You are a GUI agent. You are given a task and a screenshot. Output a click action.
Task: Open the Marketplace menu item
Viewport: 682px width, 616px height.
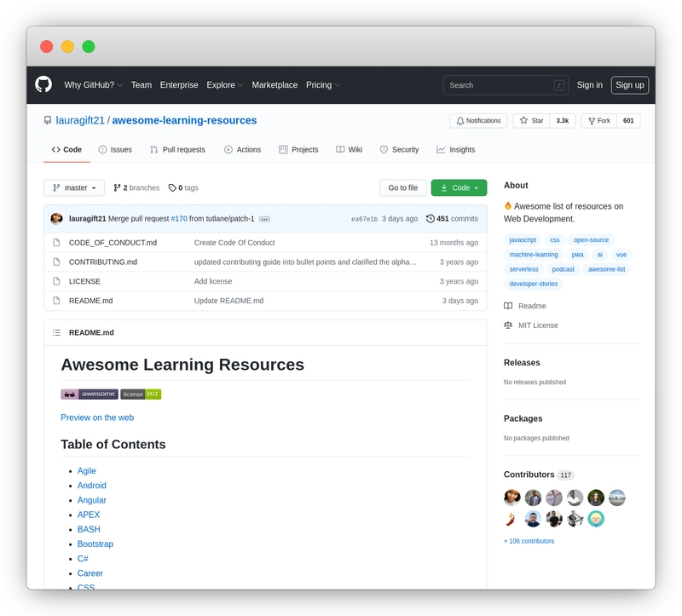tap(275, 84)
